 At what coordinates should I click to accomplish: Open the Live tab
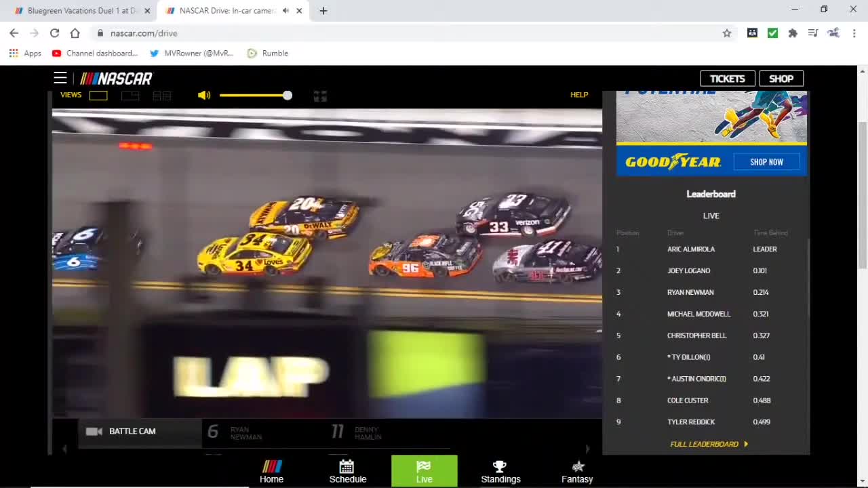click(425, 471)
